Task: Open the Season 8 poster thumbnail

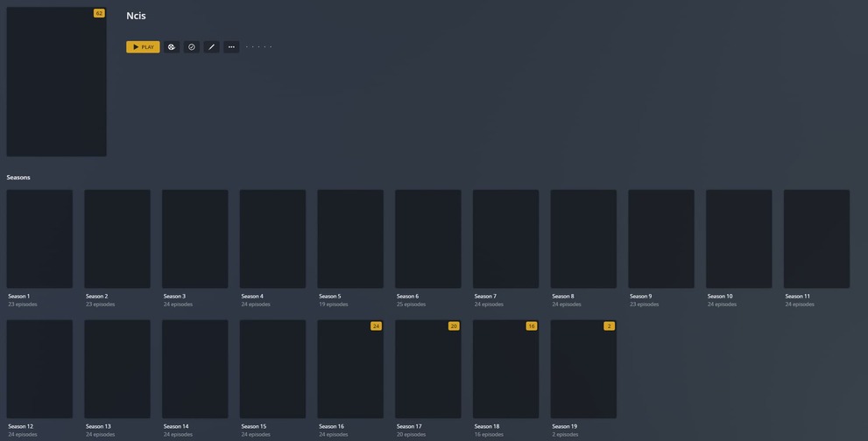Action: pos(583,239)
